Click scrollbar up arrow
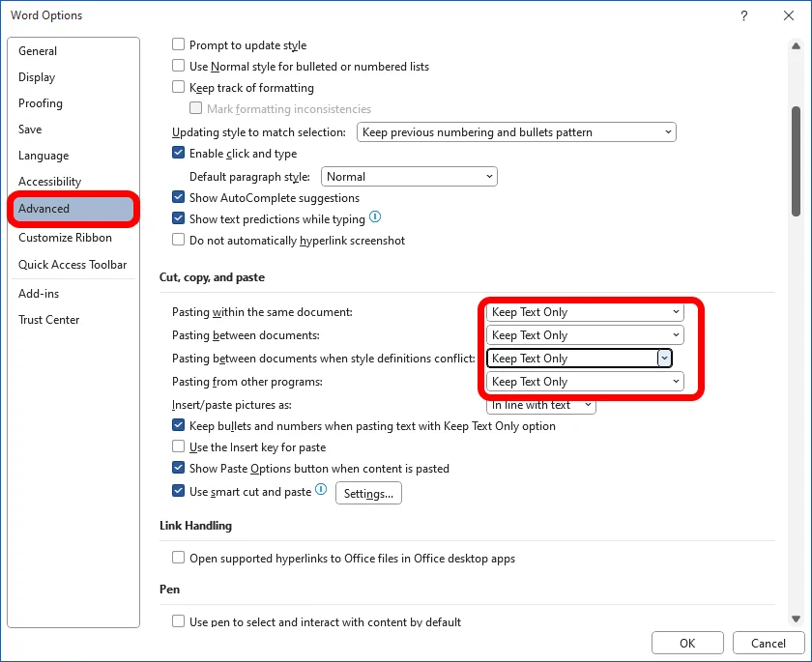The image size is (812, 662). 796,43
